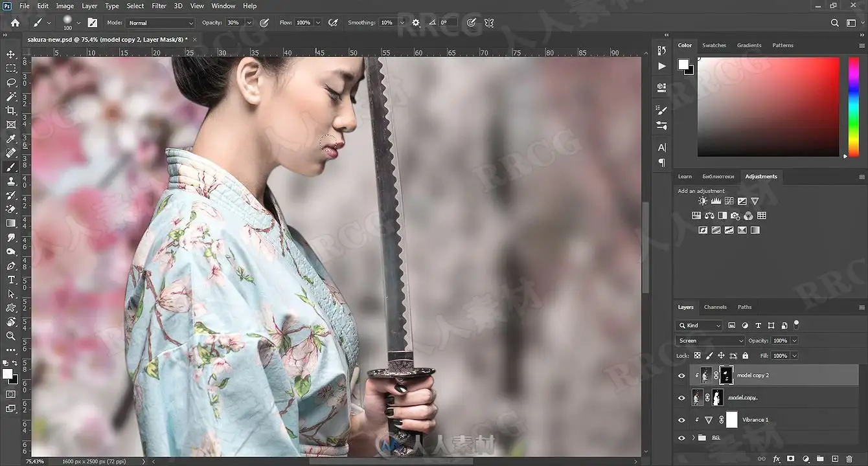
Task: Add a Photo Filter adjustment
Action: (x=735, y=216)
